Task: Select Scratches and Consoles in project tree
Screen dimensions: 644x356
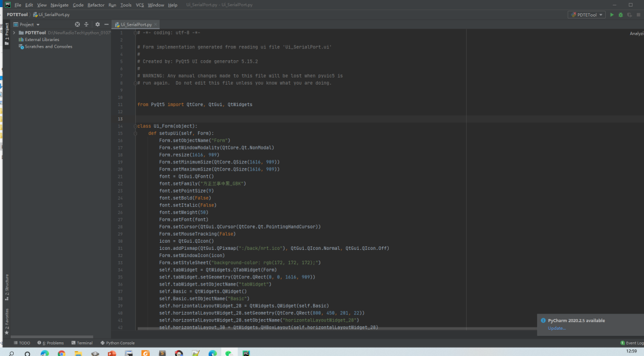Action: click(x=45, y=47)
